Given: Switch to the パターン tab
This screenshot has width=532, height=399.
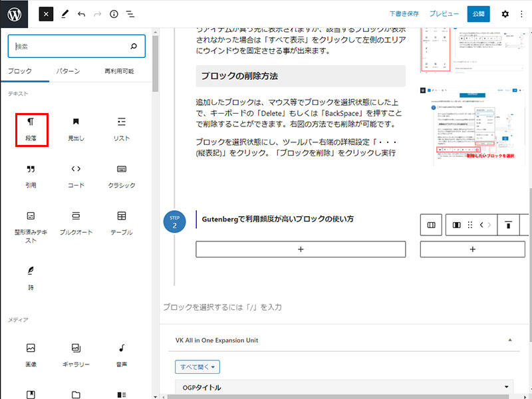Looking at the screenshot, I should point(68,71).
